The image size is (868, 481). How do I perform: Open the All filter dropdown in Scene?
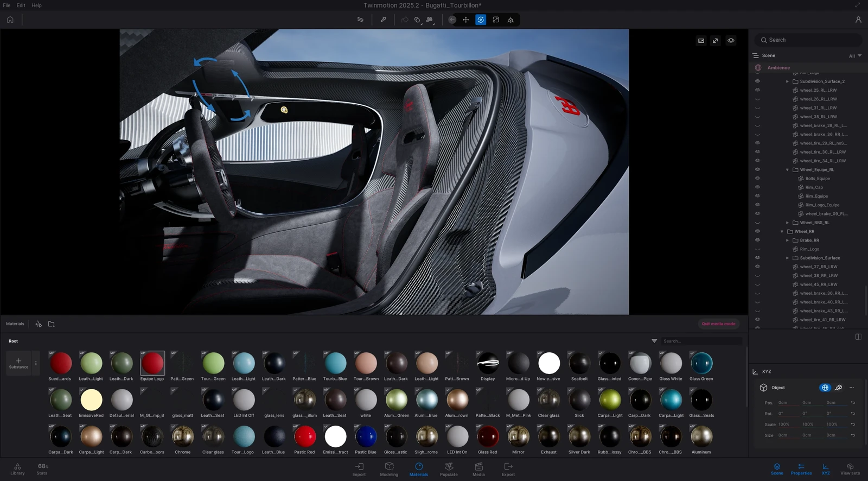click(x=855, y=56)
